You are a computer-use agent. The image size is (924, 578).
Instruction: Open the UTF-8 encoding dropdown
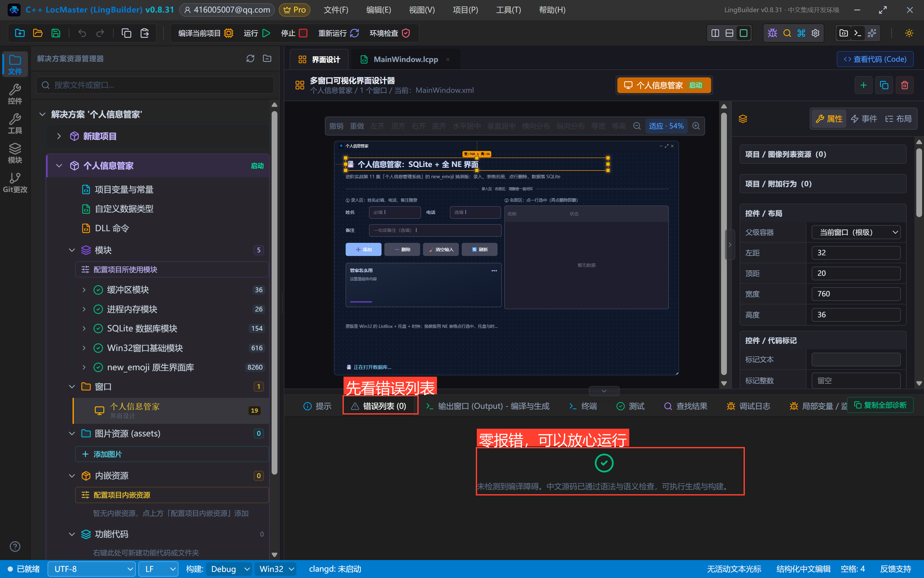pyautogui.click(x=92, y=569)
